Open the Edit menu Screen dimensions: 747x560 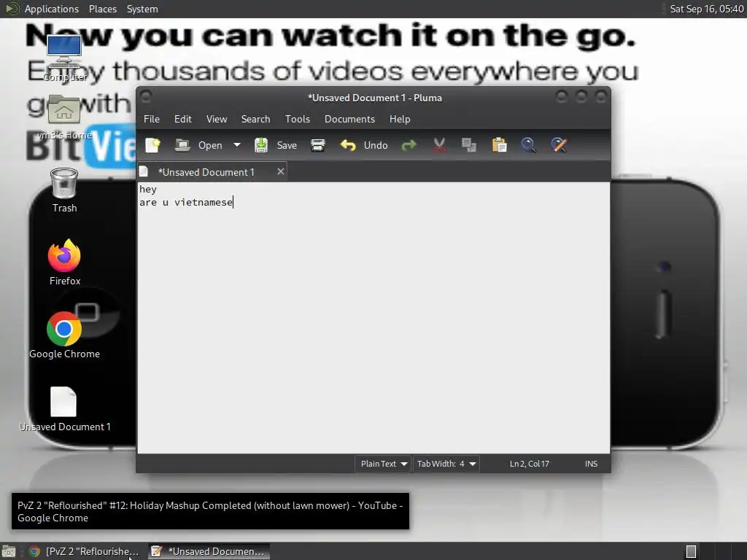coord(183,119)
